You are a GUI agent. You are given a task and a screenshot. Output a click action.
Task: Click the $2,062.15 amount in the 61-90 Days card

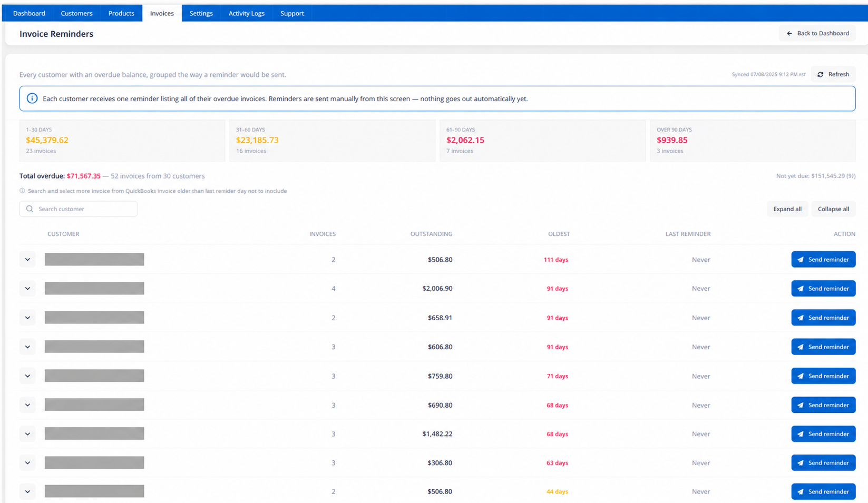point(465,140)
